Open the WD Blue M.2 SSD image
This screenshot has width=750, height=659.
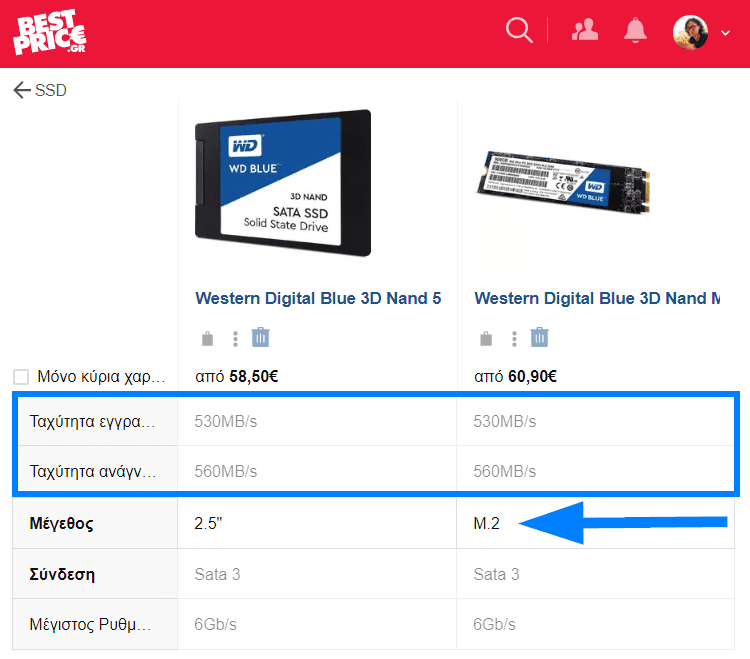click(x=564, y=181)
